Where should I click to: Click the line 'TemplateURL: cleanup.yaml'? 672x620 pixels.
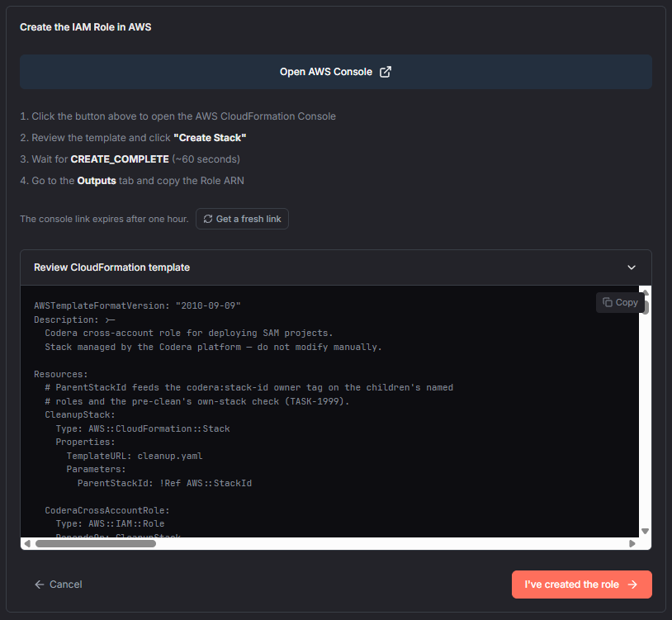134,456
